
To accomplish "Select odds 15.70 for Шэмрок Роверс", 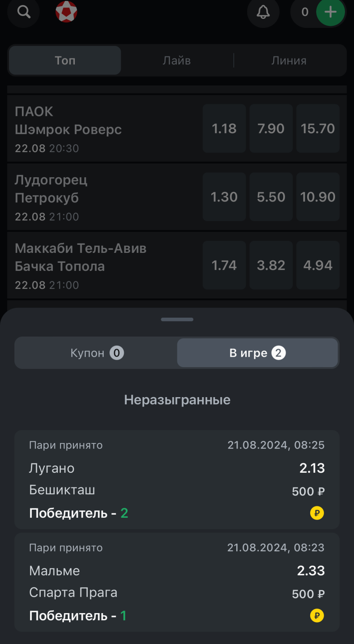I will click(317, 128).
